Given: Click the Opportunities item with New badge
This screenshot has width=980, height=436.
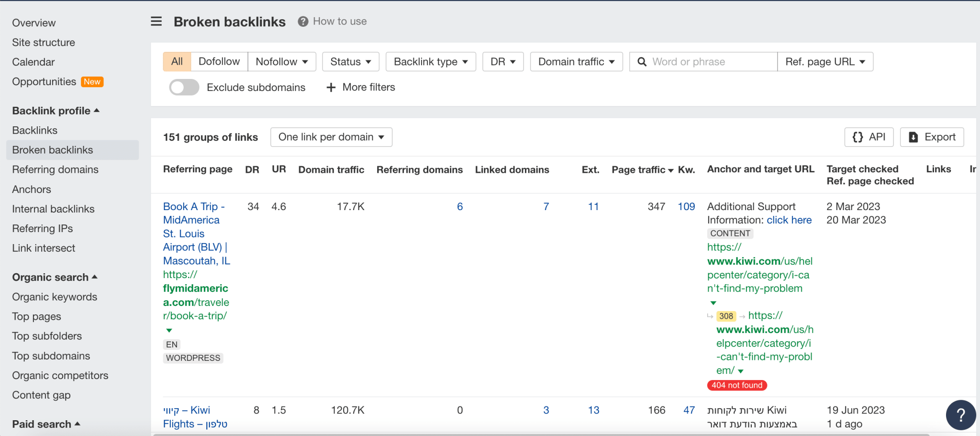Looking at the screenshot, I should coord(44,81).
